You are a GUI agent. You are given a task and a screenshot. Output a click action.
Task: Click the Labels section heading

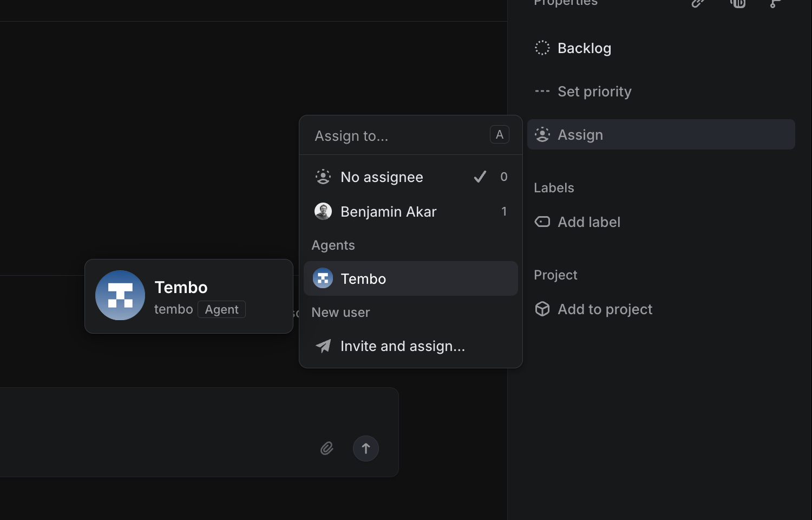(x=554, y=187)
